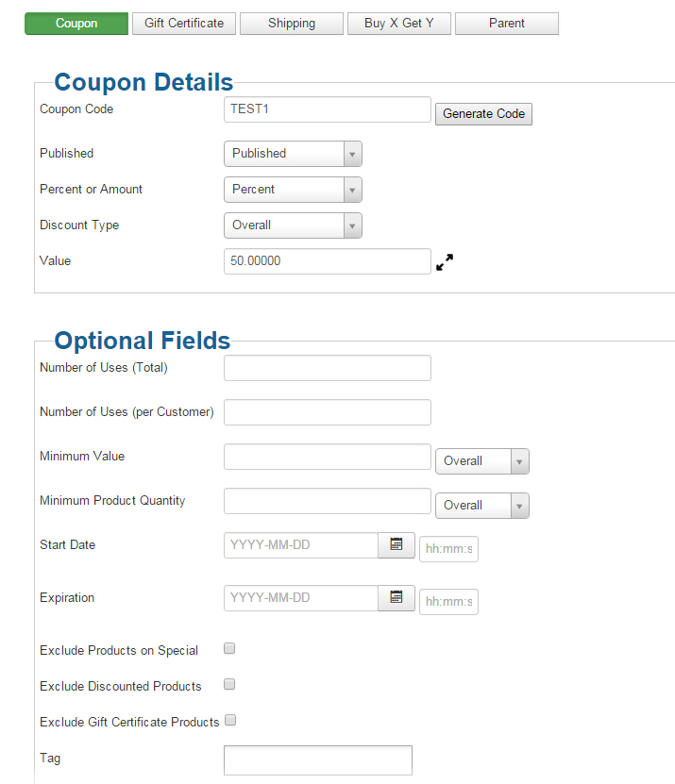Screen dimensions: 675x784
Task: Open the Published status dropdown
Action: pos(293,154)
